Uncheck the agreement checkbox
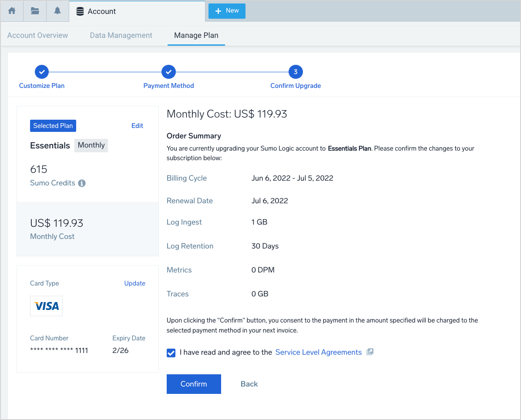Screen dimensions: 521x420 pyautogui.click(x=171, y=353)
